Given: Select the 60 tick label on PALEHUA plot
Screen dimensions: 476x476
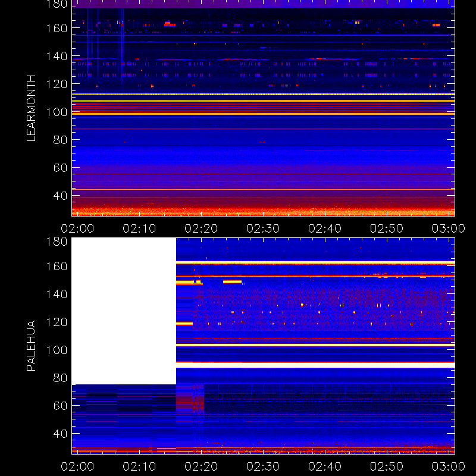Looking at the screenshot, I should pyautogui.click(x=60, y=406).
